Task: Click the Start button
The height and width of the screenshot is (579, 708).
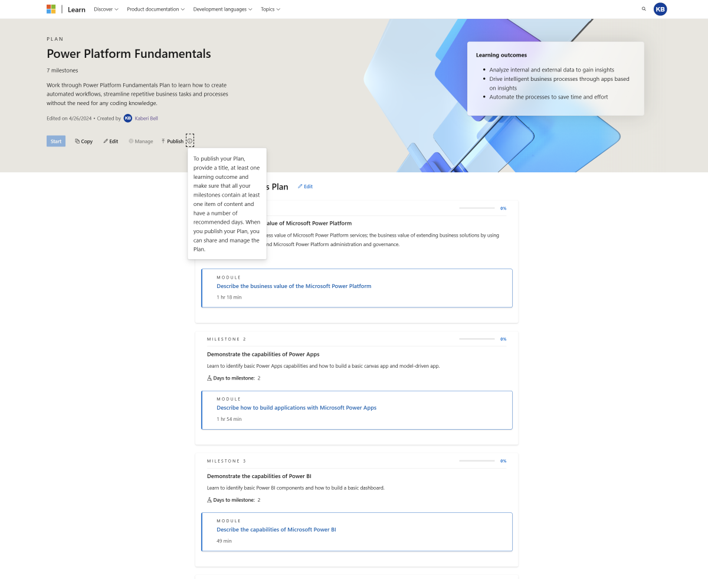Action: 56,141
